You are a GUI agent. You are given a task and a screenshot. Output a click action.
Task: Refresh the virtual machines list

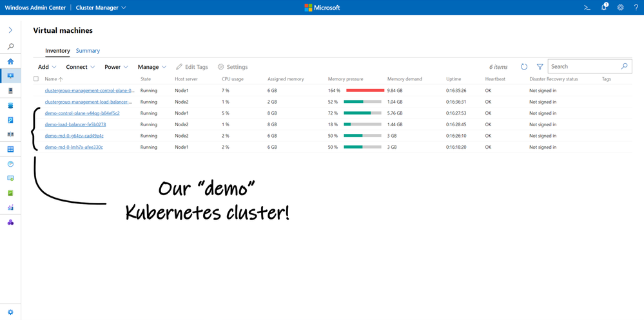[x=524, y=66]
